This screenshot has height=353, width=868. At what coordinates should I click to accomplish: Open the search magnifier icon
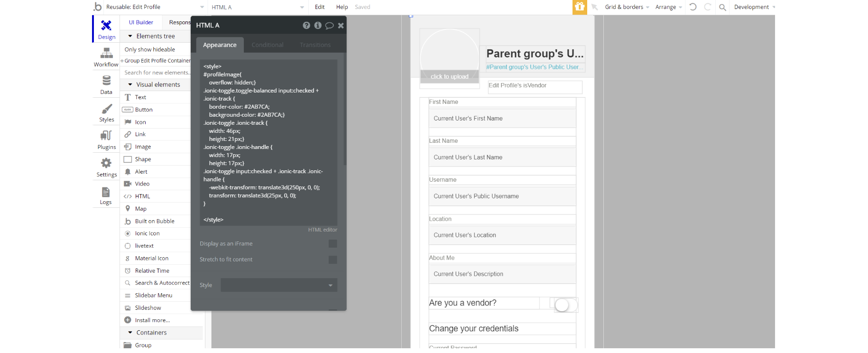[x=722, y=7]
